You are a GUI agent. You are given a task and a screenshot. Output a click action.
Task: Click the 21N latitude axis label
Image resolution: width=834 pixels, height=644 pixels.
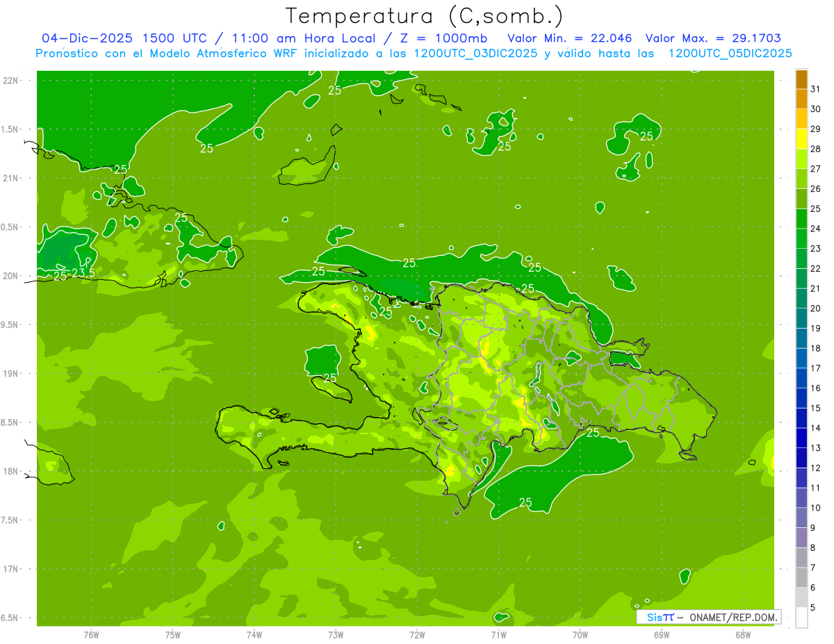pos(10,178)
